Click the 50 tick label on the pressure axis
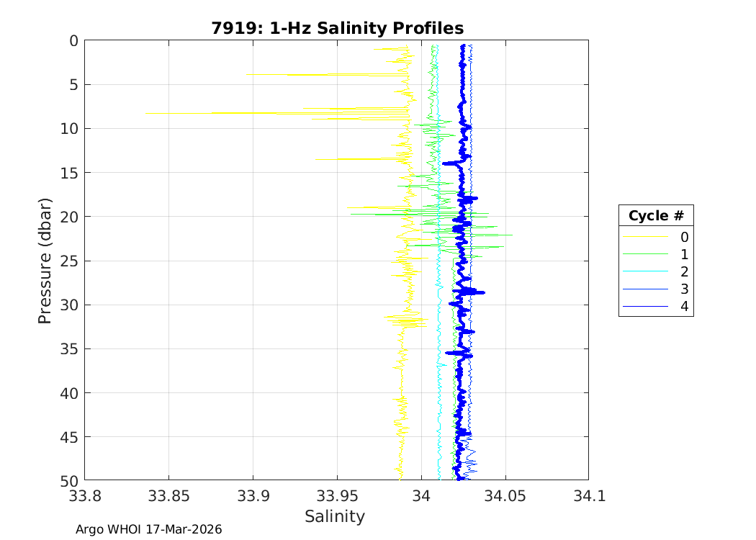This screenshot has height=540, width=756. pyautogui.click(x=69, y=480)
